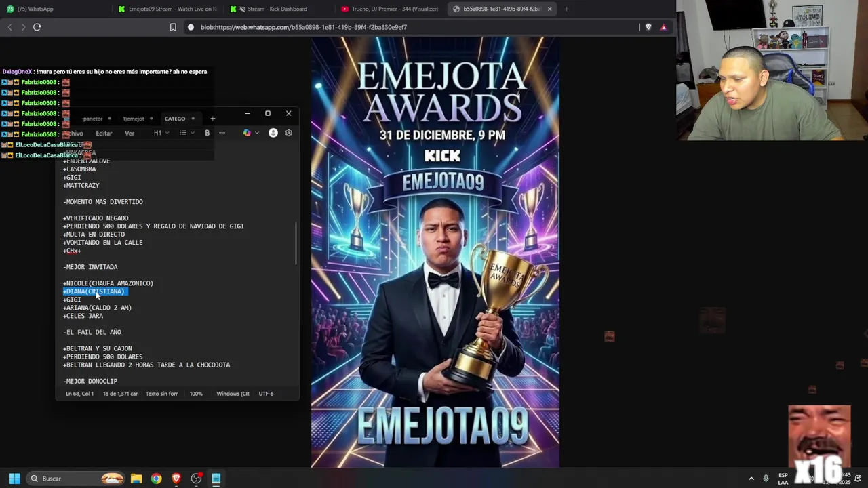Open Brave browser from the taskbar

coord(176,479)
